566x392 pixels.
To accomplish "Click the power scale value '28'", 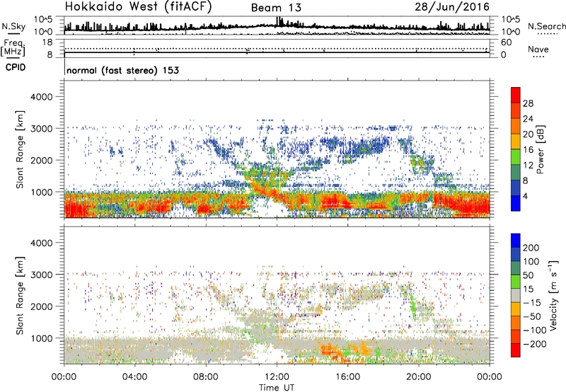I will point(528,103).
